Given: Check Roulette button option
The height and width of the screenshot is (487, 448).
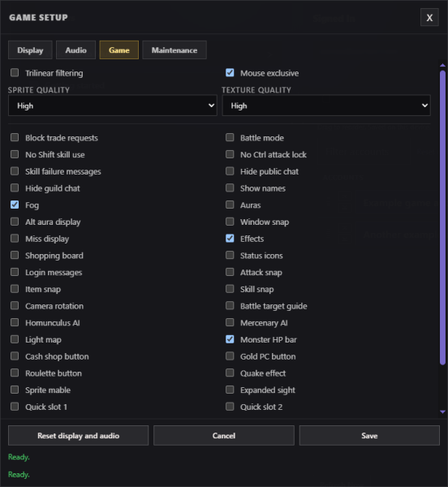Looking at the screenshot, I should point(15,373).
